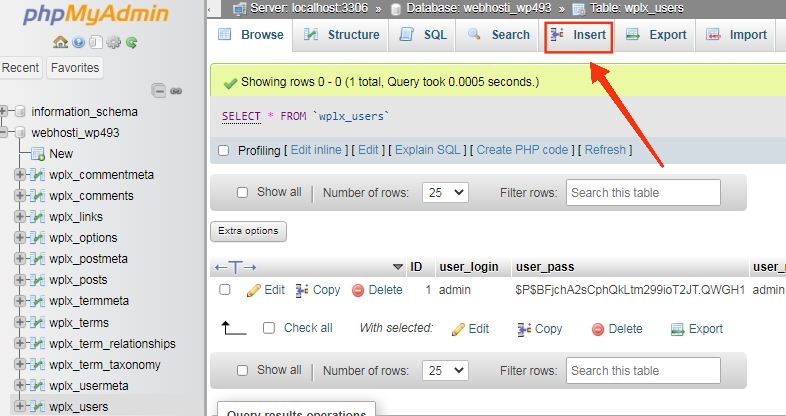Click the Extra options button
The width and height of the screenshot is (786, 416).
(x=248, y=231)
